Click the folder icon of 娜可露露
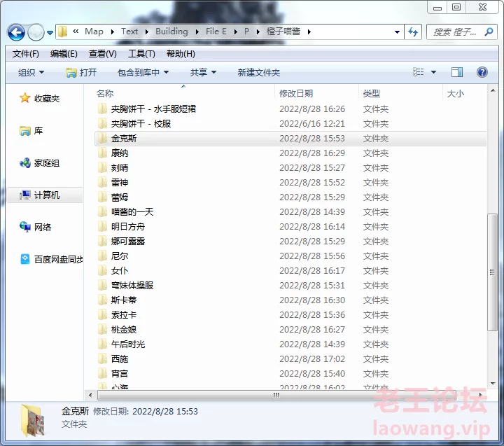 coord(102,241)
